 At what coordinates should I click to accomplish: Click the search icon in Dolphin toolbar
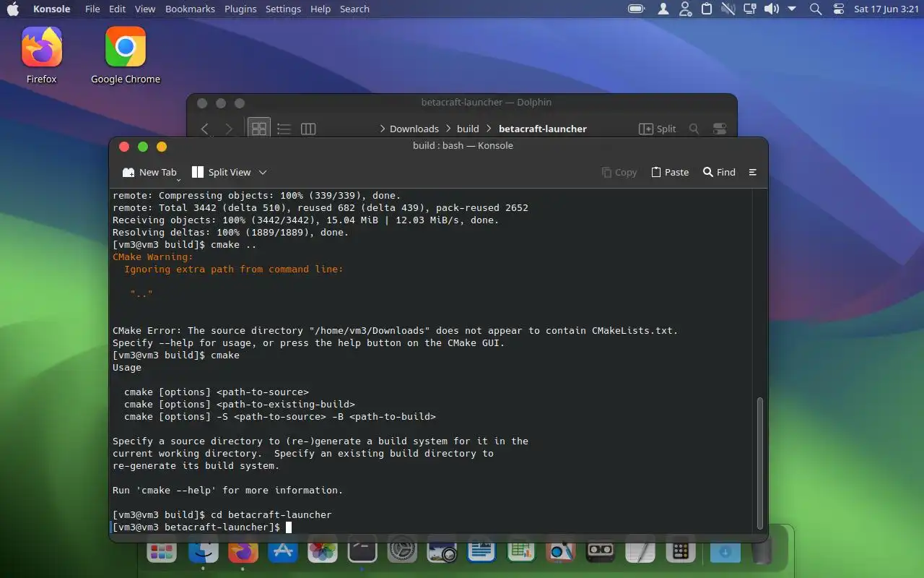(694, 129)
